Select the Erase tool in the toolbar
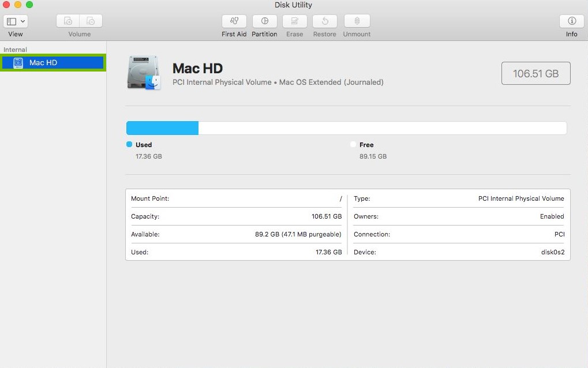Image resolution: width=588 pixels, height=368 pixels. [294, 24]
